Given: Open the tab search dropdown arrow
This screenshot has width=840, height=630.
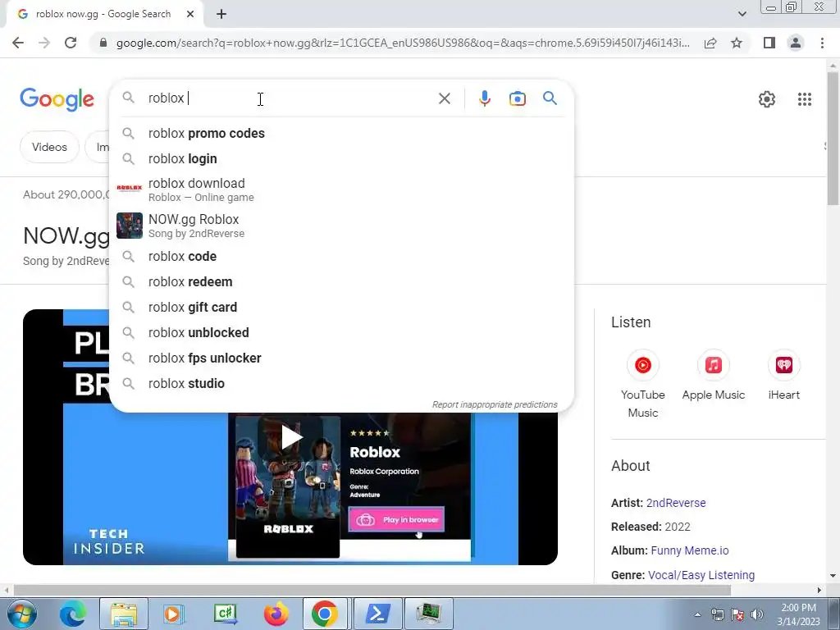Looking at the screenshot, I should point(742,14).
